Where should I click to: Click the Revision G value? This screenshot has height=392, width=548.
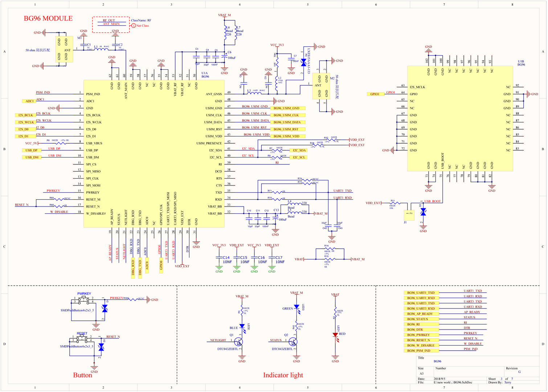(x=519, y=372)
